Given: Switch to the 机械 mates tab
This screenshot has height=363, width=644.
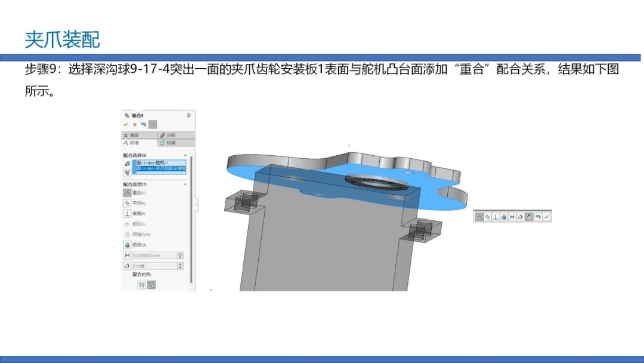Looking at the screenshot, I should coord(176,143).
